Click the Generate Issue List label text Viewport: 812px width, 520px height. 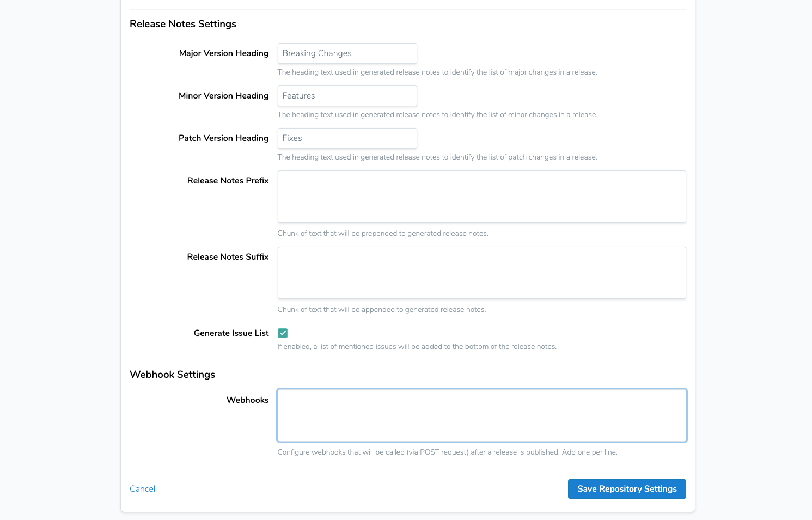click(231, 333)
